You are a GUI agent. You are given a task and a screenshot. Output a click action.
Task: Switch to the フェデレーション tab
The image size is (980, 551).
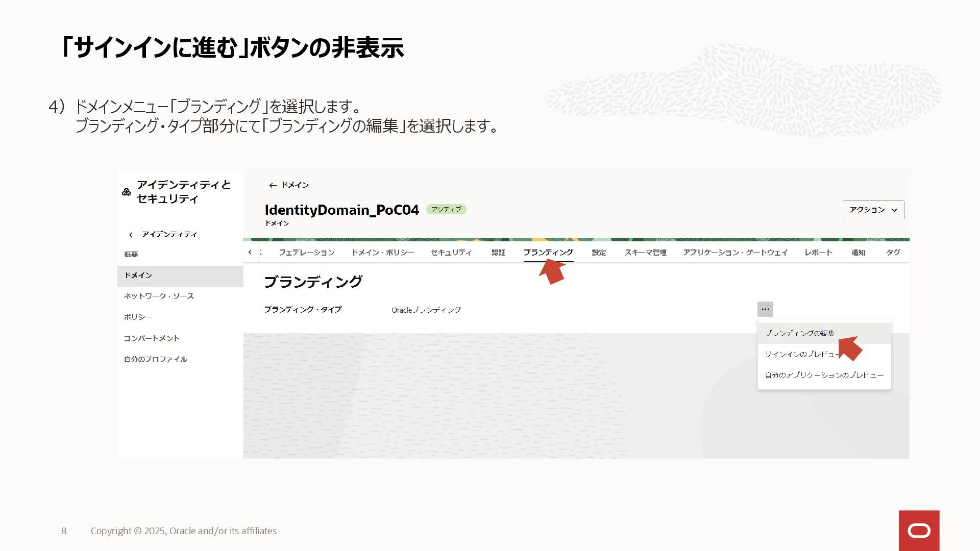[306, 253]
